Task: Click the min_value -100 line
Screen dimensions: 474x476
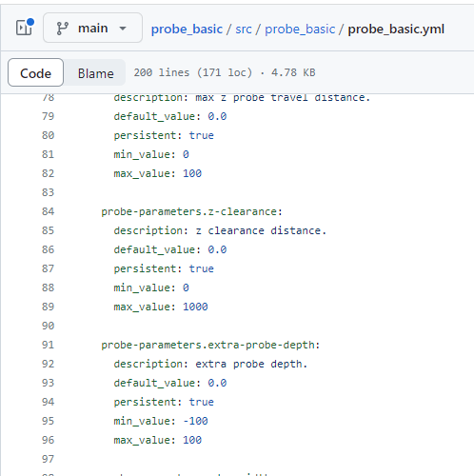Action: point(161,421)
